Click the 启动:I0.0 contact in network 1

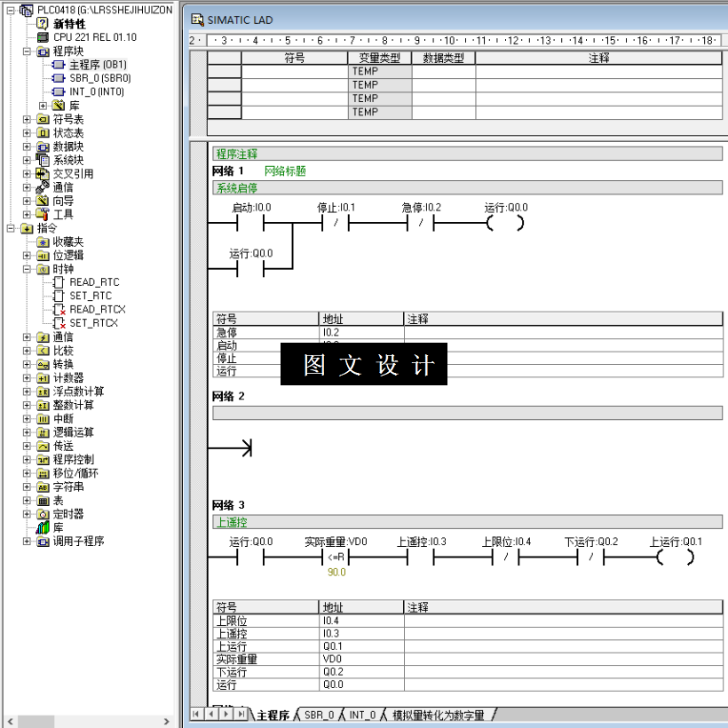[250, 224]
